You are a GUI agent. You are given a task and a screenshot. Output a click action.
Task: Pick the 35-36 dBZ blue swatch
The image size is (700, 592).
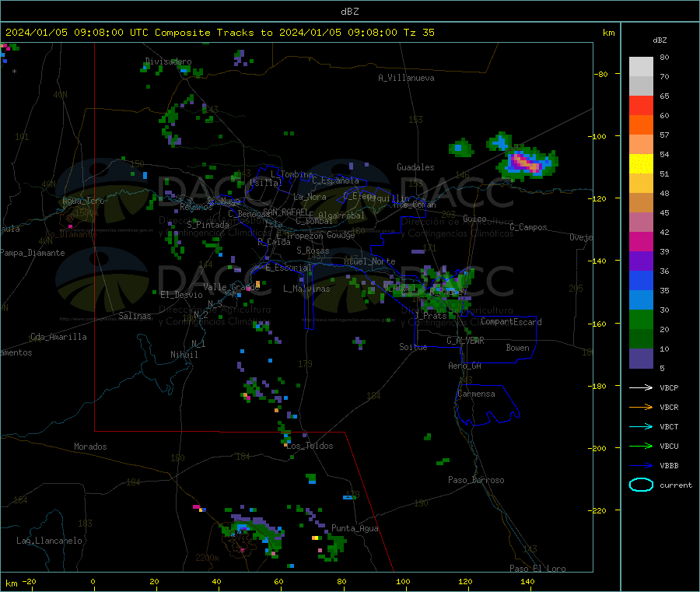coord(641,280)
